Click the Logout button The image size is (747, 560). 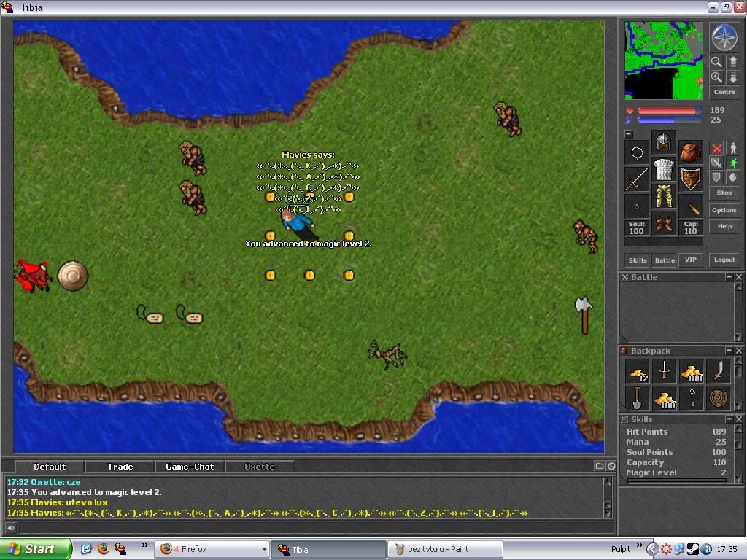(724, 260)
